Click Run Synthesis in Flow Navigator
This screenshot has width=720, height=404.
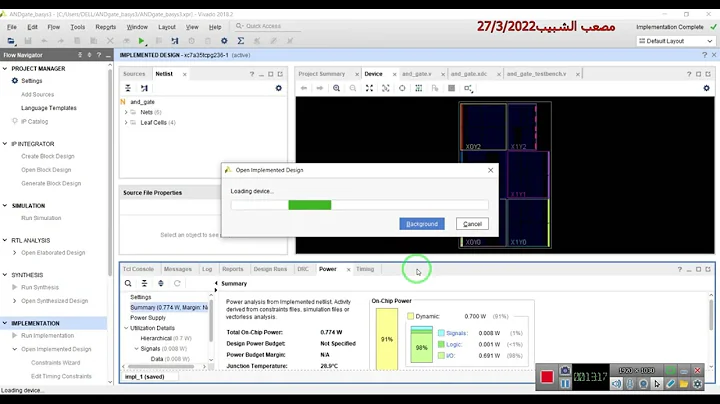tap(40, 287)
